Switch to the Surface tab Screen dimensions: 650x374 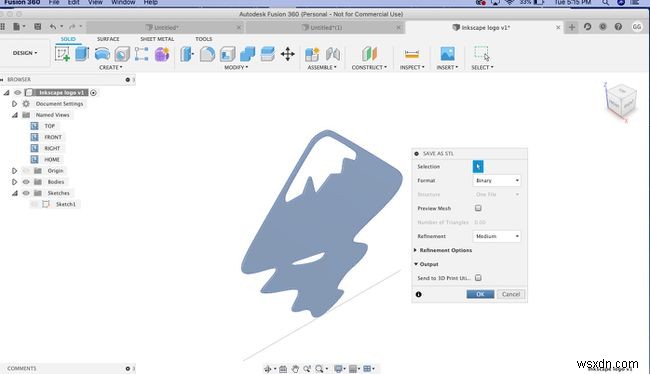(108, 39)
